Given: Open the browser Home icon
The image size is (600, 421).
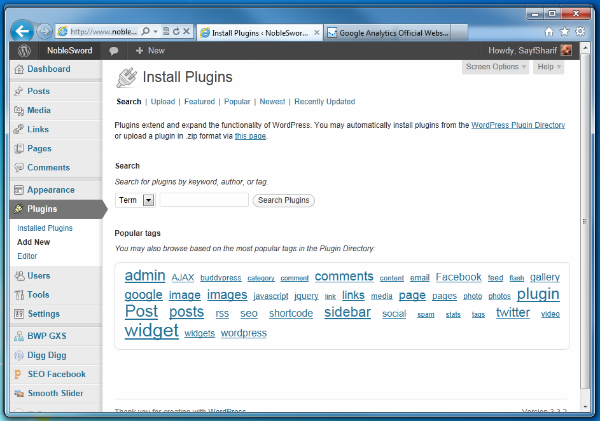Looking at the screenshot, I should [549, 32].
